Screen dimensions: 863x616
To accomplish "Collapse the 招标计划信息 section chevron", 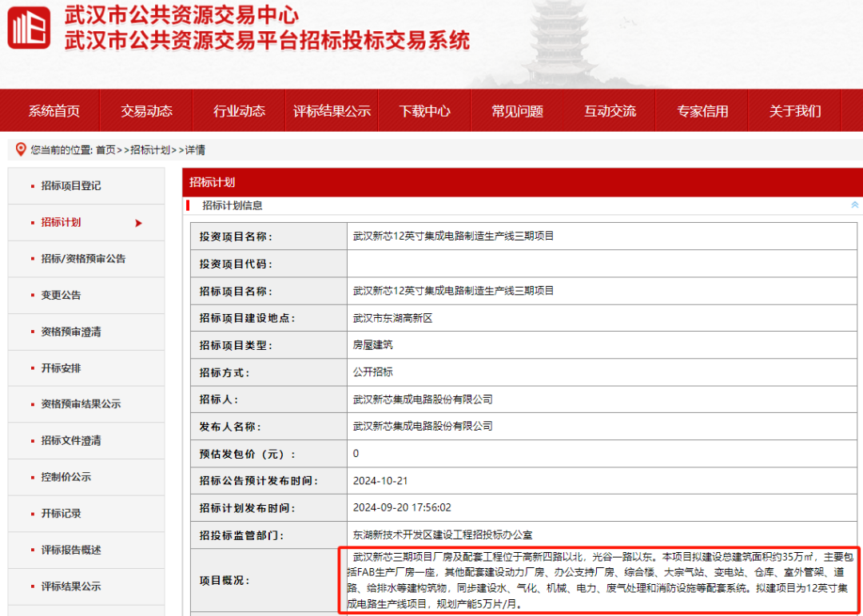I will (854, 205).
